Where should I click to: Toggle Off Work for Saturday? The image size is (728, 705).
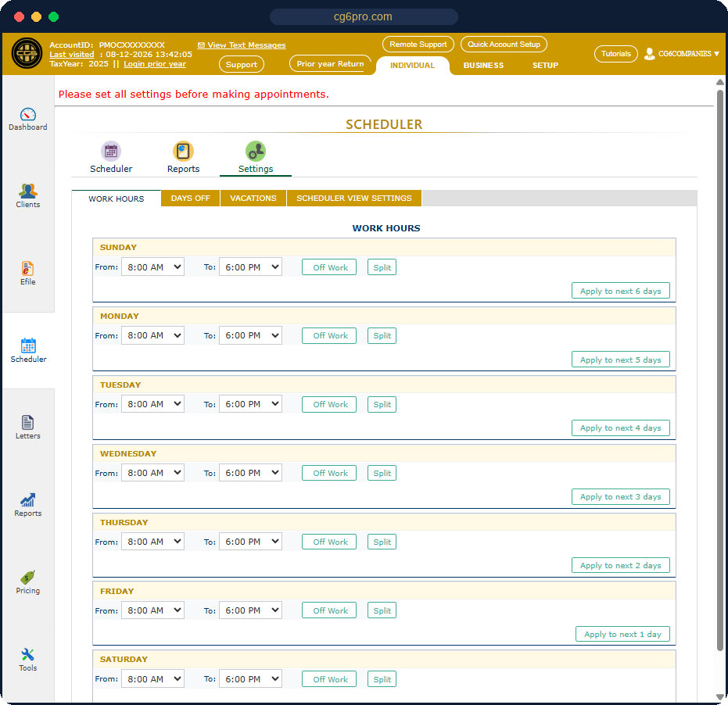point(329,679)
